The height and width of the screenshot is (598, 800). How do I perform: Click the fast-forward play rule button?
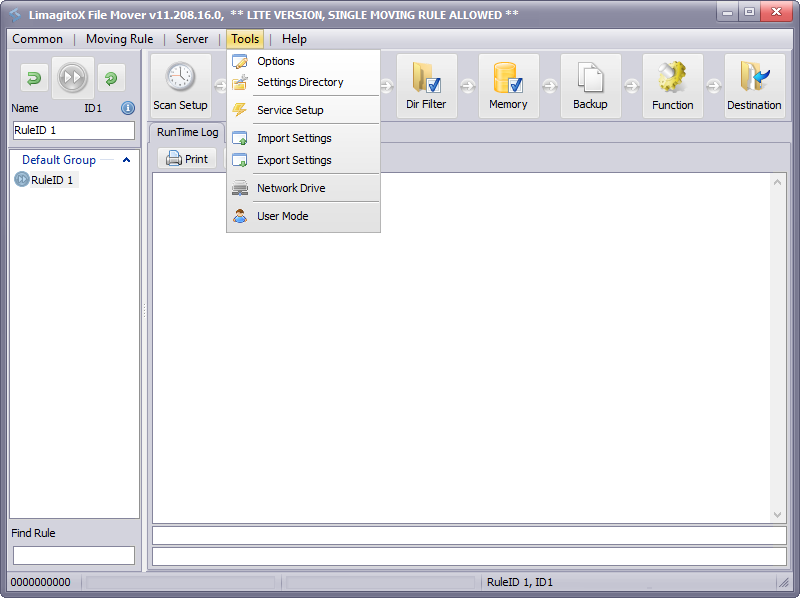[x=72, y=78]
